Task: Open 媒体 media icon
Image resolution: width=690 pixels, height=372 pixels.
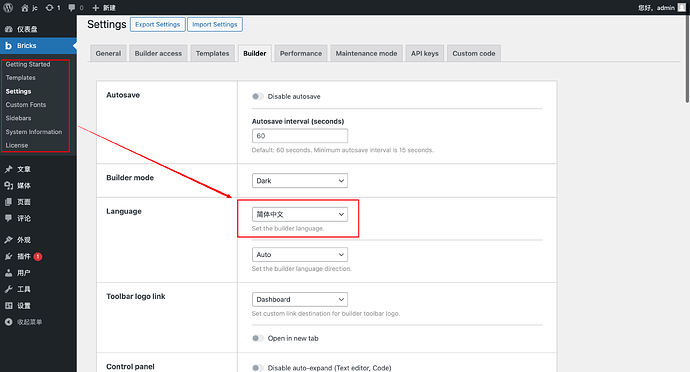Action: 8,185
